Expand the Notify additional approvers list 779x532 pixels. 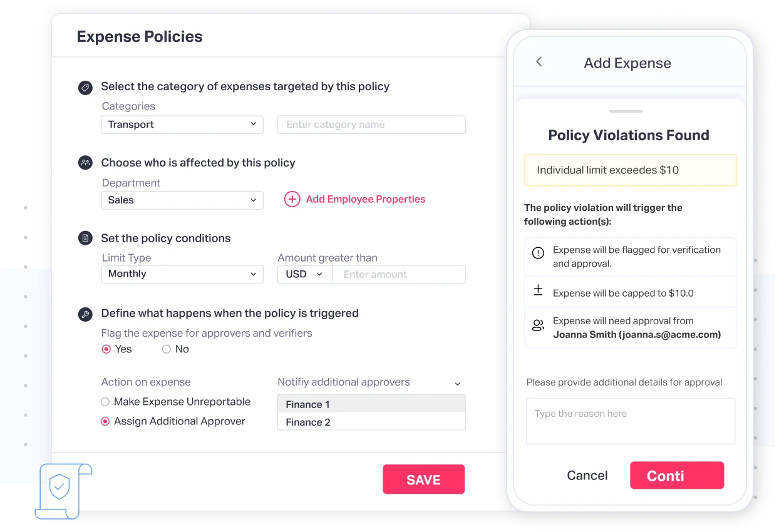click(x=458, y=383)
